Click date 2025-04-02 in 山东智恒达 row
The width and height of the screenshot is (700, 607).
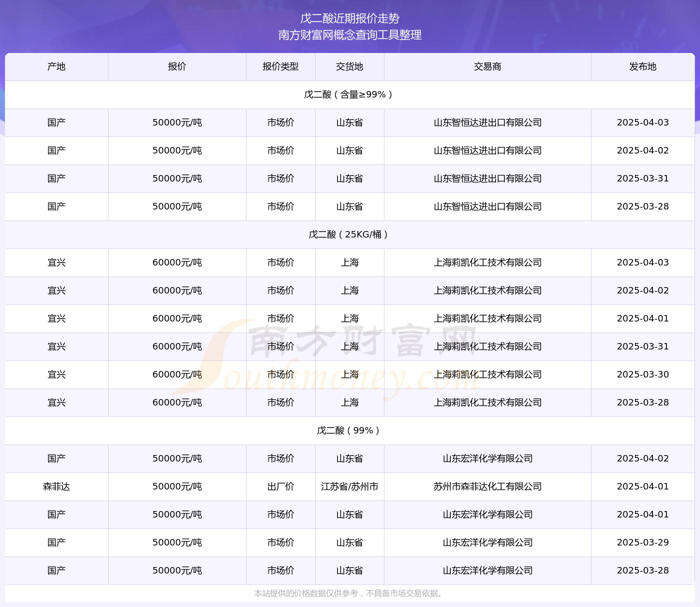(x=642, y=150)
